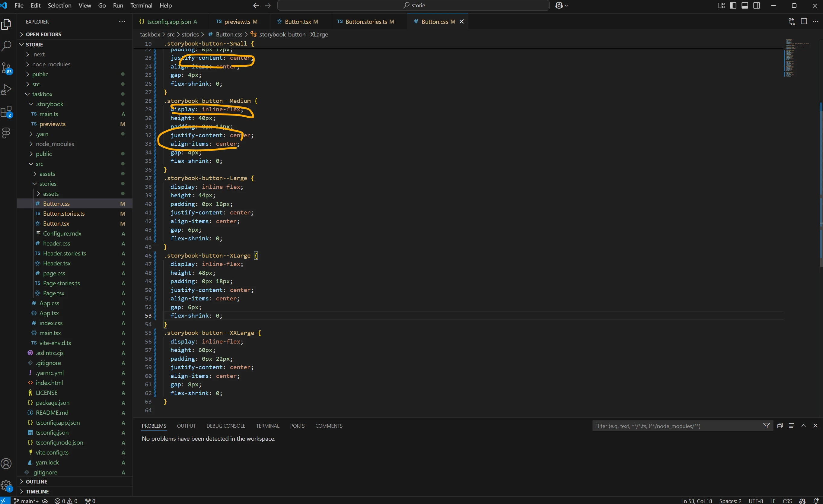
Task: Open editor more actions ellipsis
Action: 815,21
